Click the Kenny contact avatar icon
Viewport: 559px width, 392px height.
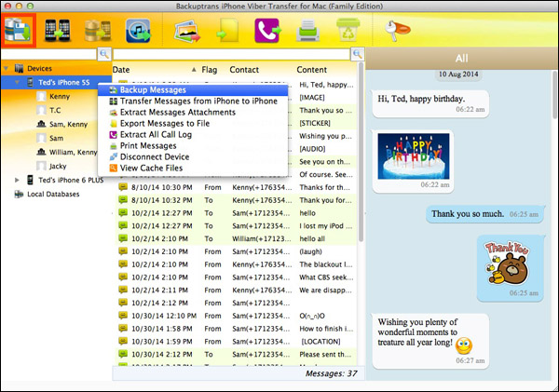tap(41, 96)
